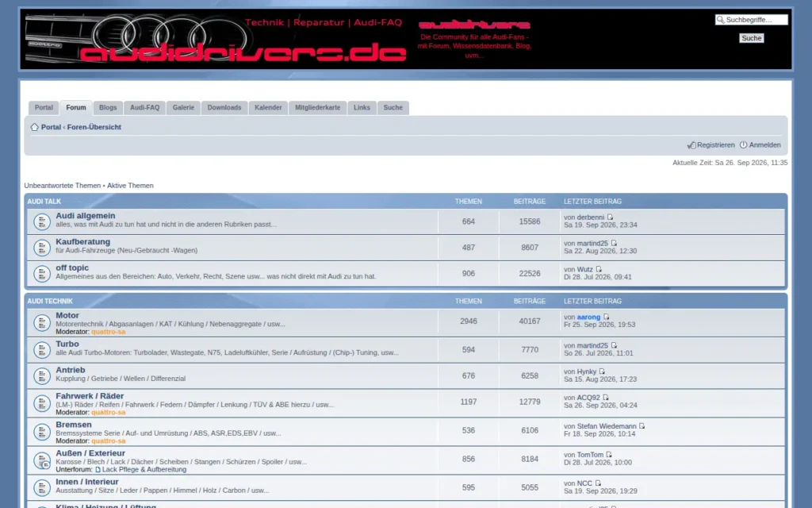812x508 pixels.
Task: Open the Außen / Exterieur forum
Action: (x=90, y=453)
